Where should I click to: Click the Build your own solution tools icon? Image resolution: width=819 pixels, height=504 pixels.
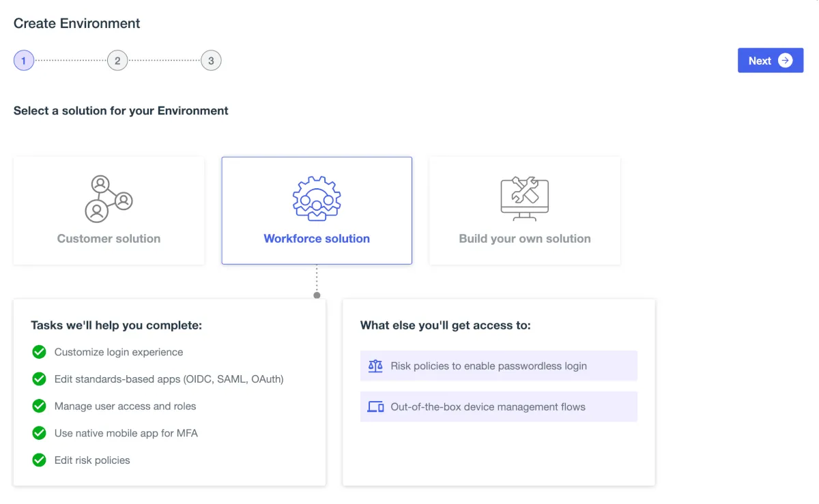pos(524,198)
